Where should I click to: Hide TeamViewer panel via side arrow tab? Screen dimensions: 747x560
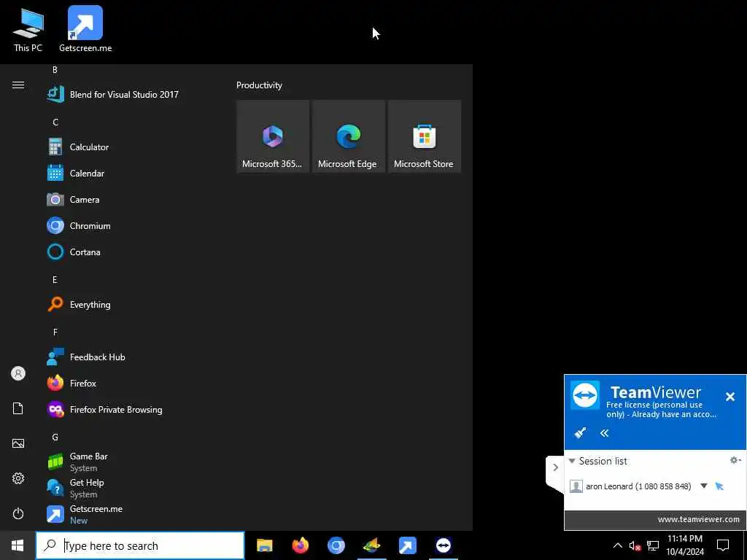pyautogui.click(x=555, y=467)
